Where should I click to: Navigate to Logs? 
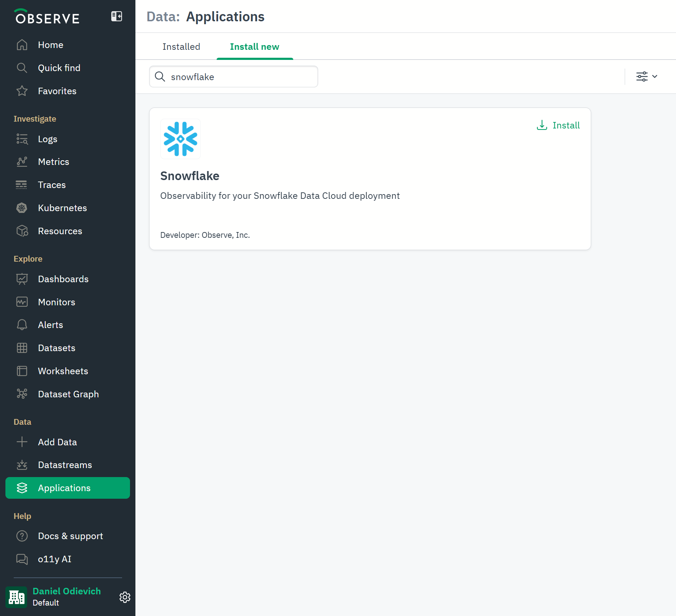click(x=48, y=139)
